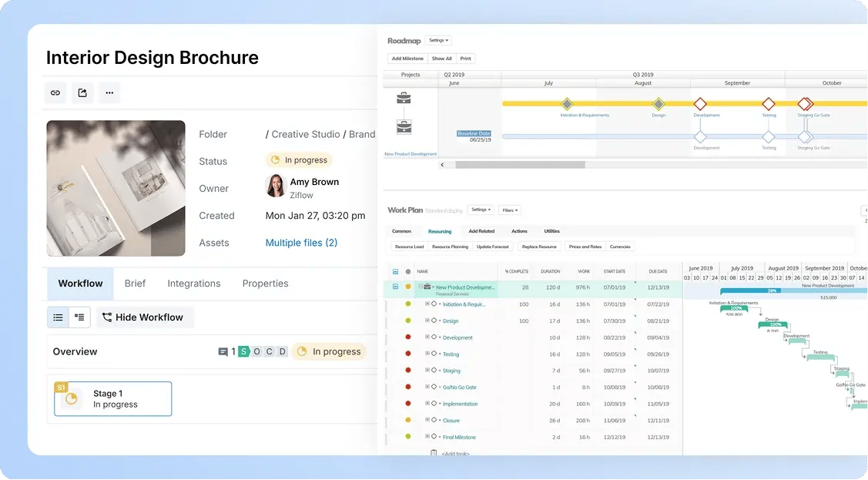Switch to the Brief tab
This screenshot has height=480, width=868.
click(135, 283)
